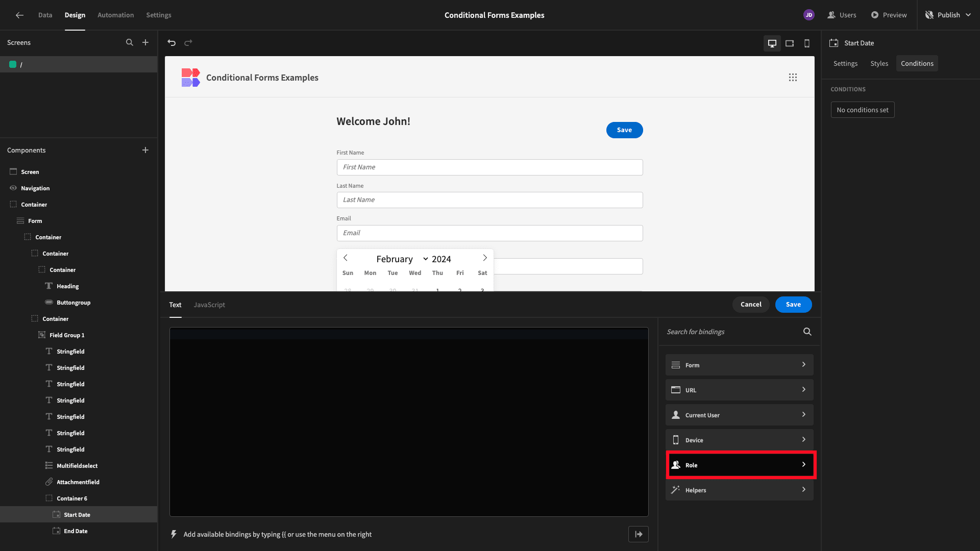Switch to Text binding mode
Image resolution: width=980 pixels, height=551 pixels.
(x=175, y=305)
